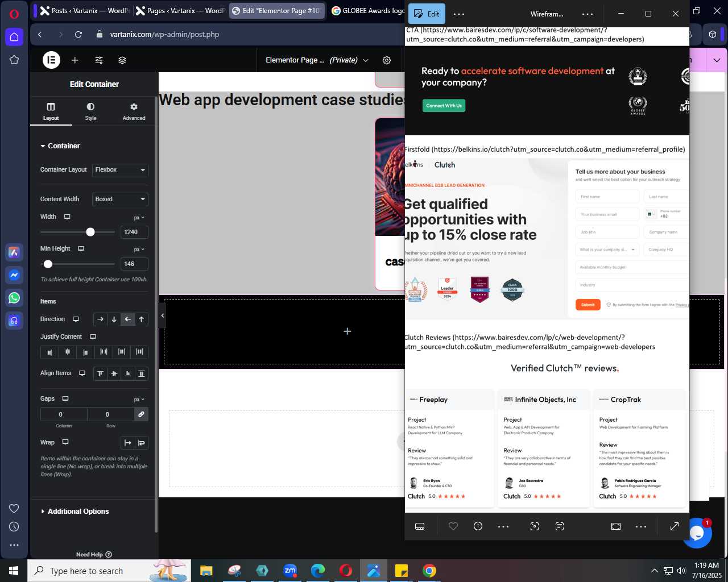Change the Gaps unit px dropdown
This screenshot has width=728, height=582.
pos(139,400)
